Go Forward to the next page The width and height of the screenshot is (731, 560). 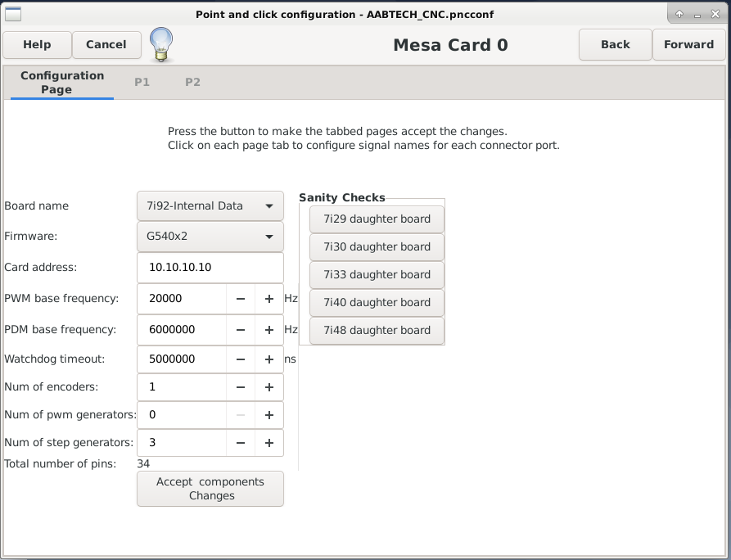[x=688, y=45]
